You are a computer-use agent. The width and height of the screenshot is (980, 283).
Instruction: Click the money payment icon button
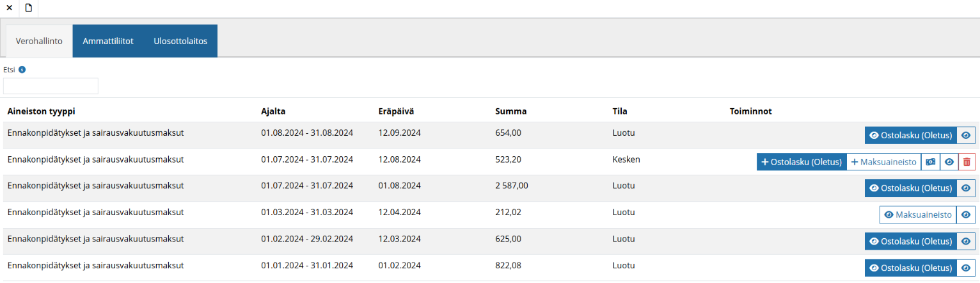(x=931, y=162)
